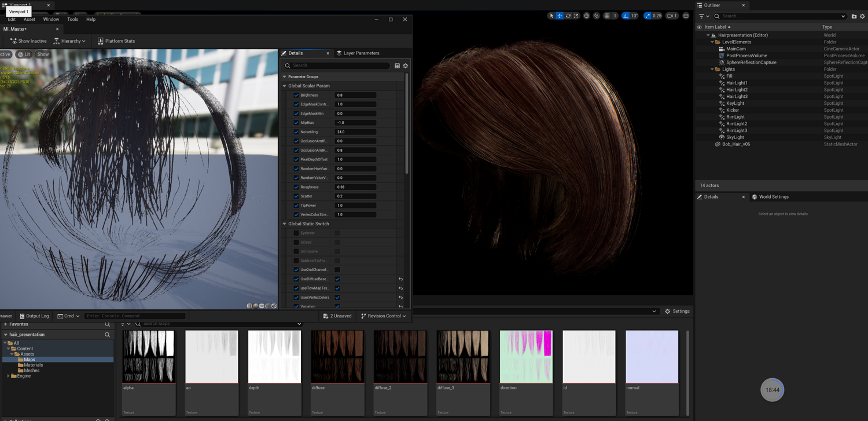Select the translate (move) tool icon

pos(560,16)
